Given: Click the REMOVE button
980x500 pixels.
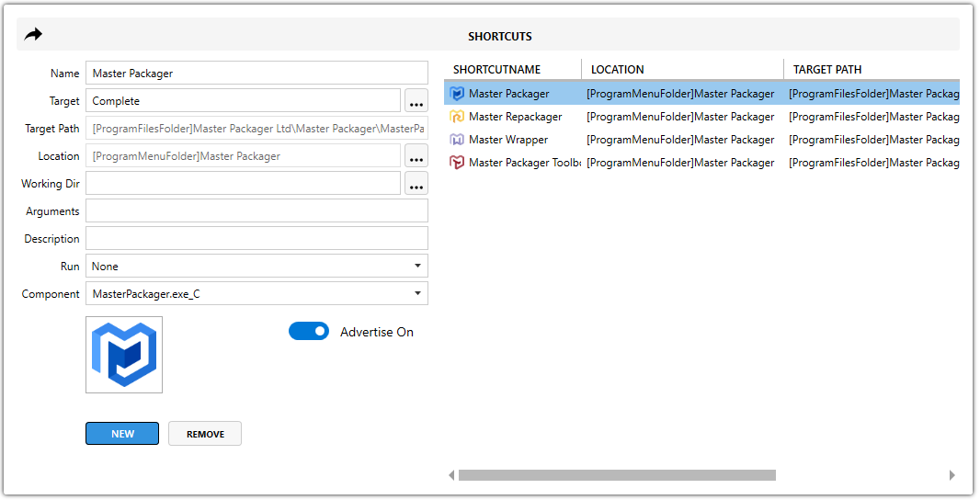Looking at the screenshot, I should point(205,434).
